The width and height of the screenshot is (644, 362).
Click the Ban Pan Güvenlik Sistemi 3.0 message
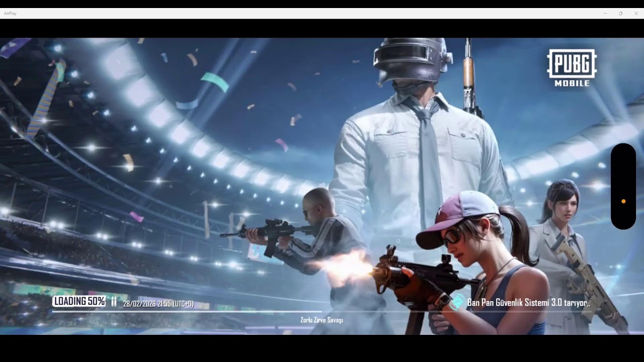529,303
